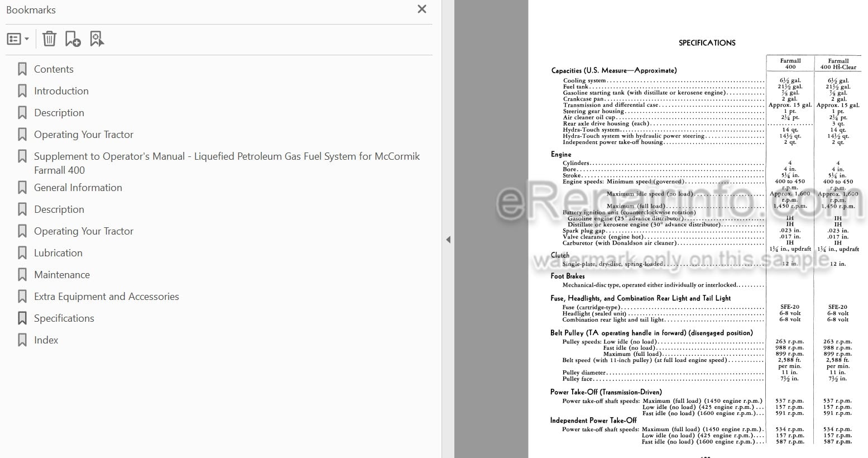The width and height of the screenshot is (868, 458).
Task: Click the find current bookmark icon
Action: 97,39
